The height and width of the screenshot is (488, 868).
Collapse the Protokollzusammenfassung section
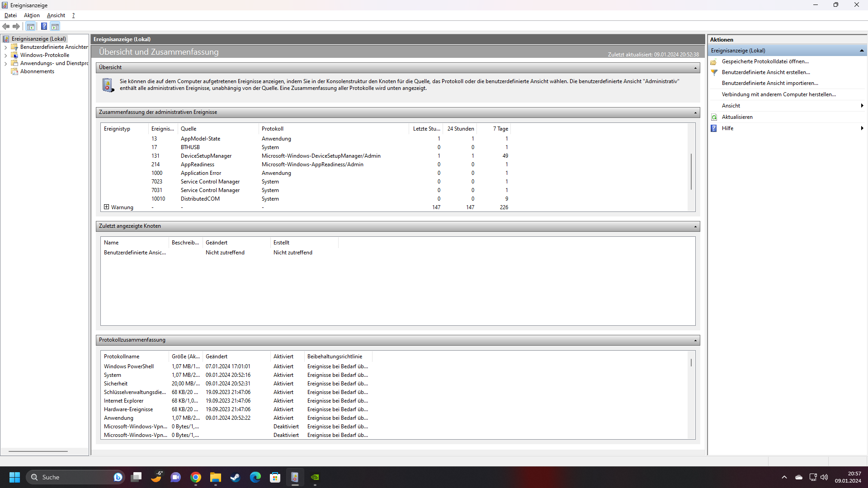pyautogui.click(x=695, y=340)
